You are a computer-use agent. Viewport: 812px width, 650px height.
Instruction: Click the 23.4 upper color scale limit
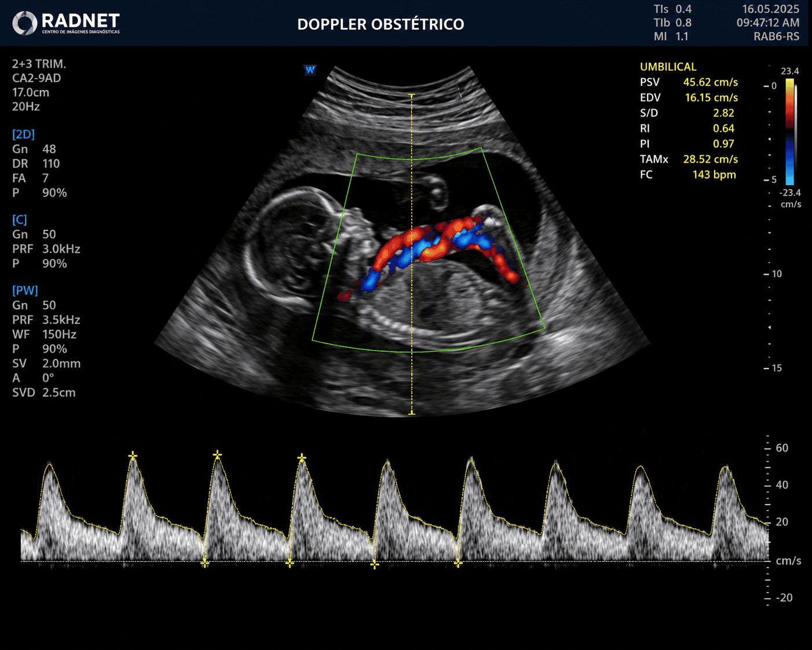789,71
